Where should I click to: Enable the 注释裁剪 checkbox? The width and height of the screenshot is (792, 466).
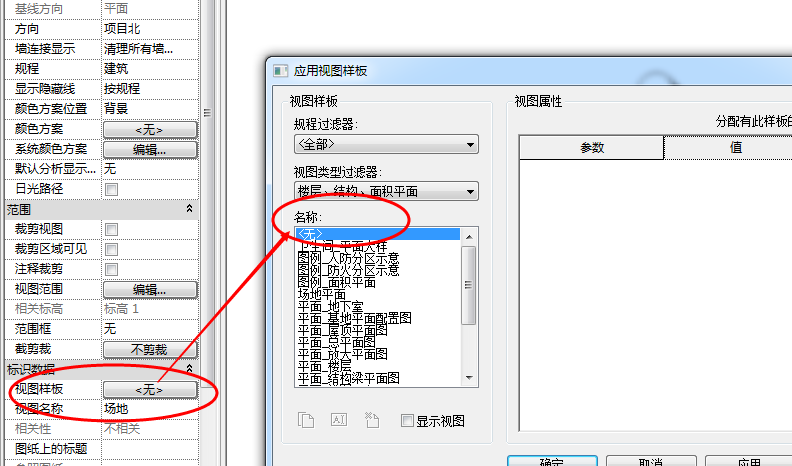point(112,269)
